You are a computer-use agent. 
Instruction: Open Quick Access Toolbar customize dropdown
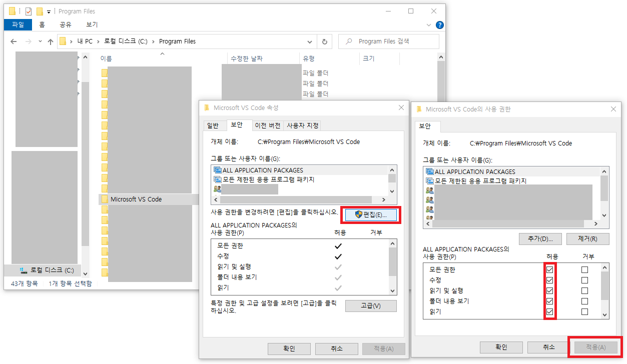49,11
